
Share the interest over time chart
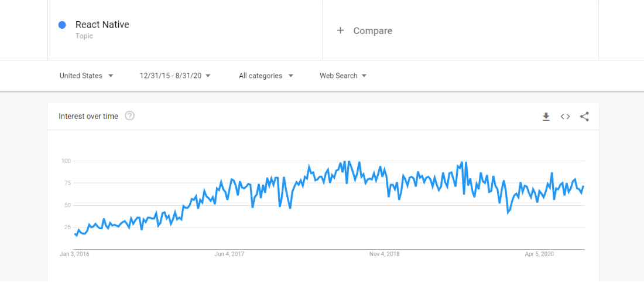click(x=584, y=117)
